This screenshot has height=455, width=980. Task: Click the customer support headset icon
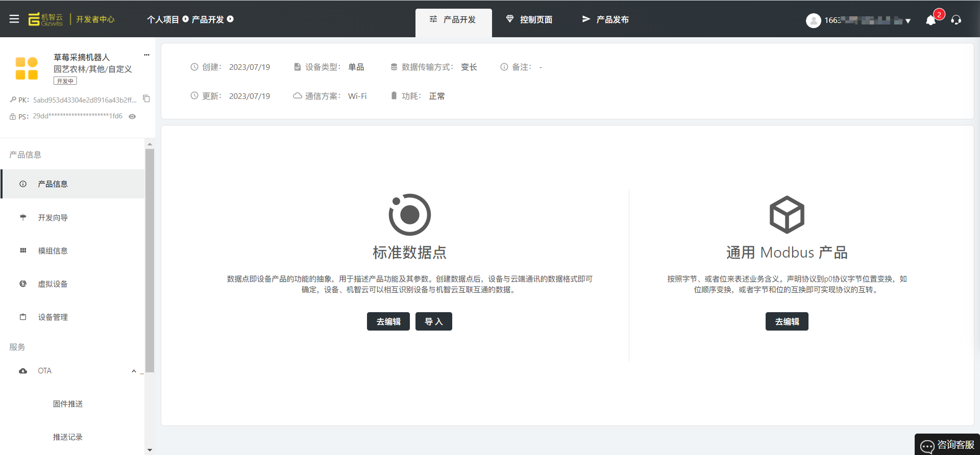click(x=956, y=20)
